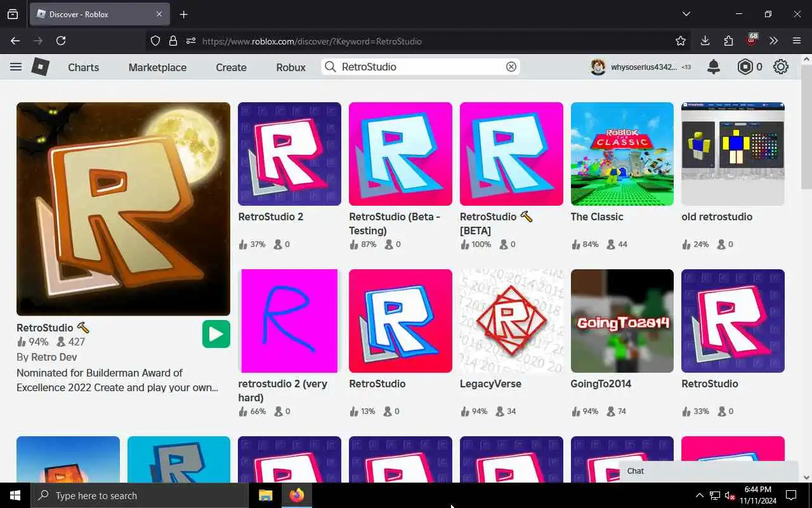Image resolution: width=812 pixels, height=508 pixels.
Task: Open the large featured RetroStudio thumbnail
Action: (x=123, y=209)
